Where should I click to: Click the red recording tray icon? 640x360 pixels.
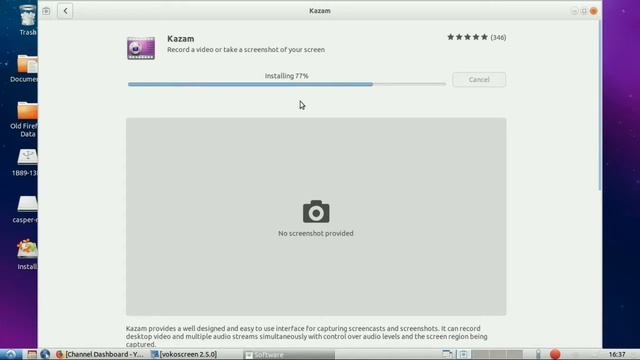click(x=555, y=354)
